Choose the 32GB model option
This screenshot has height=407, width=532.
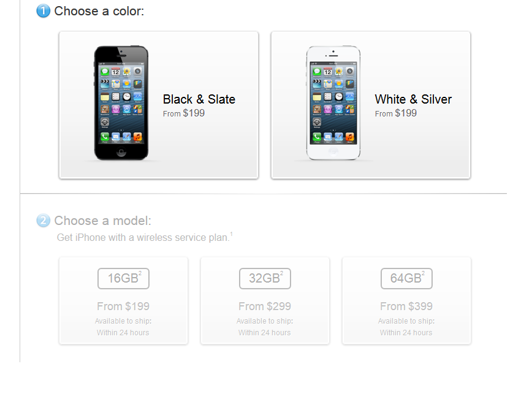tap(265, 301)
